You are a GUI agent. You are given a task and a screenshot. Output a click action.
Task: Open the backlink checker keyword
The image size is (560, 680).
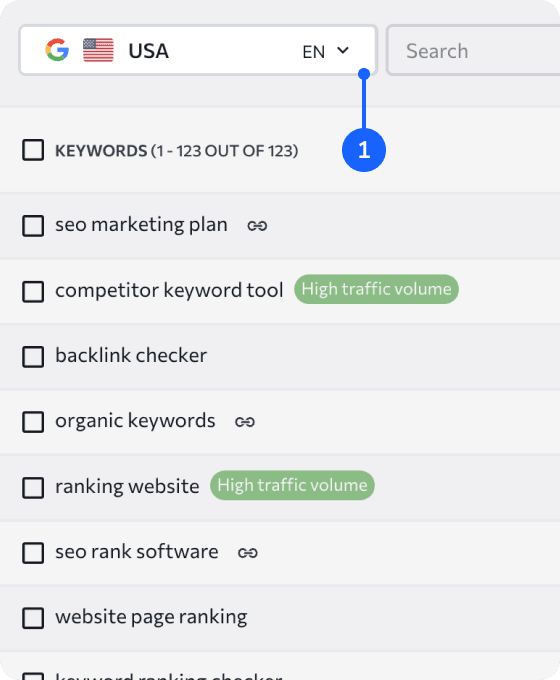click(x=131, y=356)
